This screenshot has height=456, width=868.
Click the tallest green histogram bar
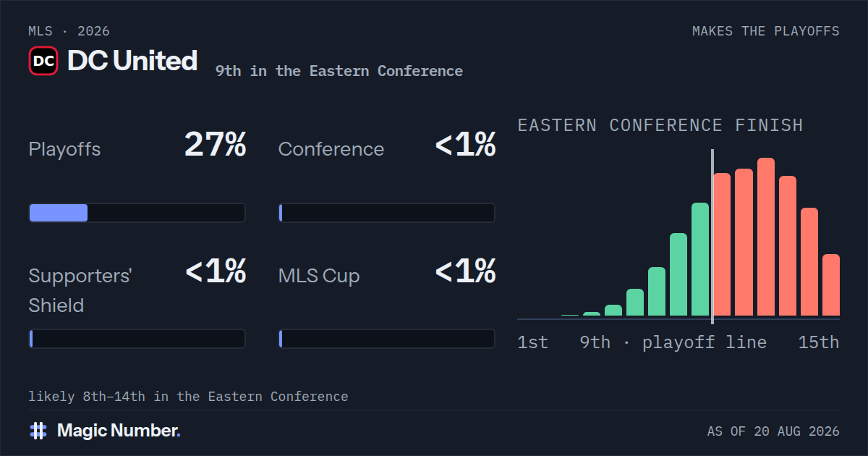700,259
